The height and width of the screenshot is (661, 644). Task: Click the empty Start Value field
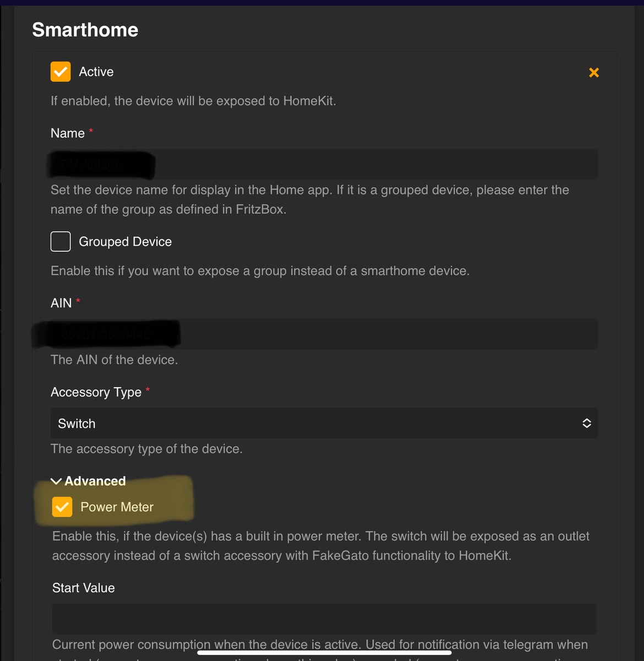[x=324, y=619]
